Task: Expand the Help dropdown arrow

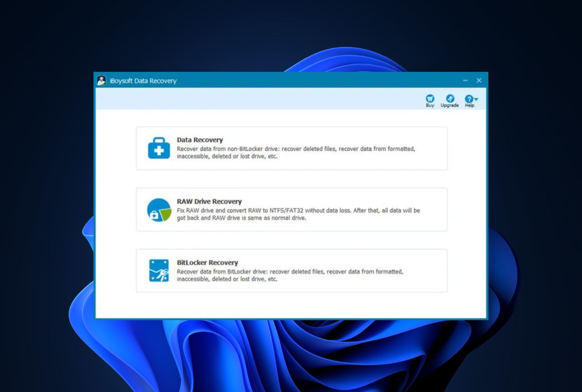Action: point(476,99)
